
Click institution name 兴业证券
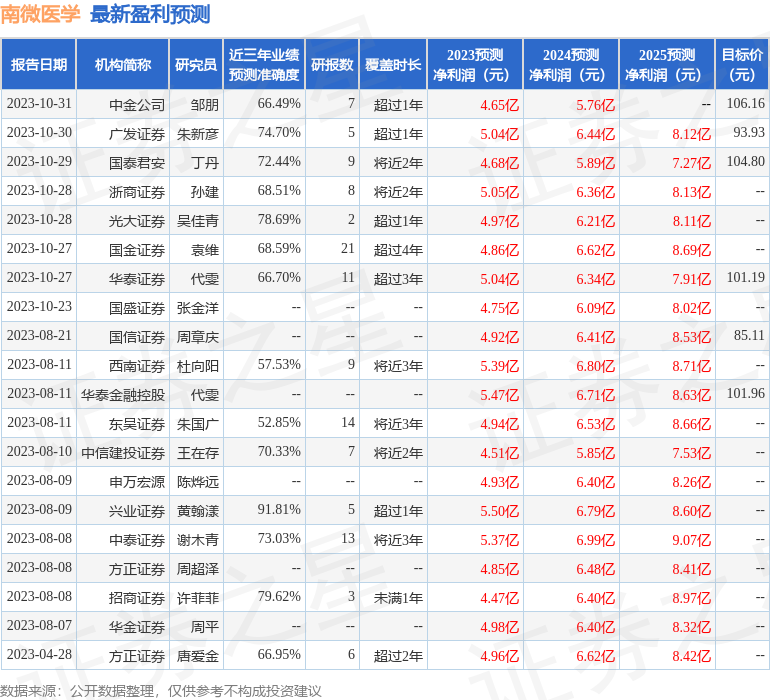[137, 510]
